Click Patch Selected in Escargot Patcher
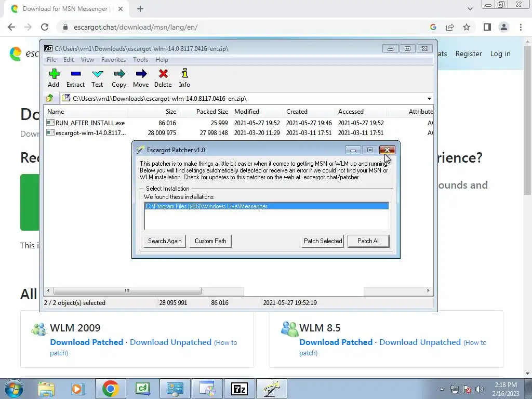The image size is (532, 399). (x=323, y=241)
